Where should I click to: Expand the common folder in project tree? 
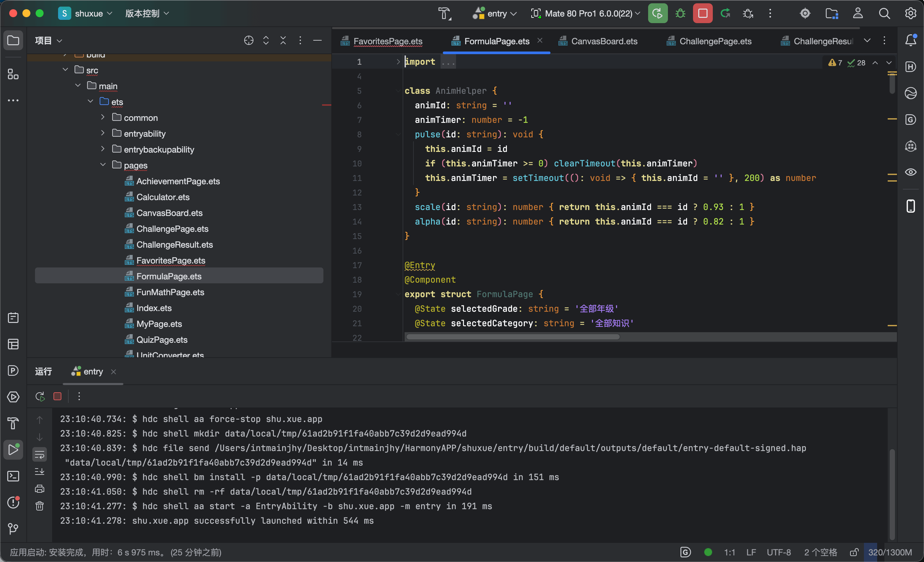[x=103, y=118]
